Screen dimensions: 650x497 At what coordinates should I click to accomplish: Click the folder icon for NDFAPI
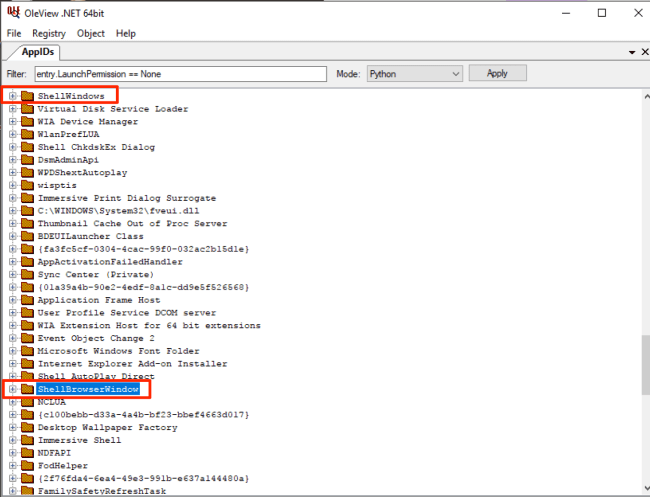pyautogui.click(x=27, y=452)
